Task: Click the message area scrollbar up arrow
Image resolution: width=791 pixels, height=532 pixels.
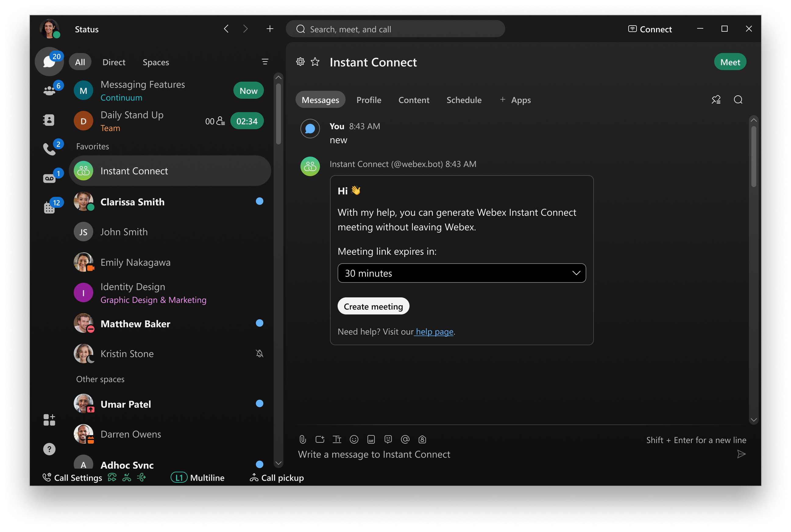Action: point(754,120)
